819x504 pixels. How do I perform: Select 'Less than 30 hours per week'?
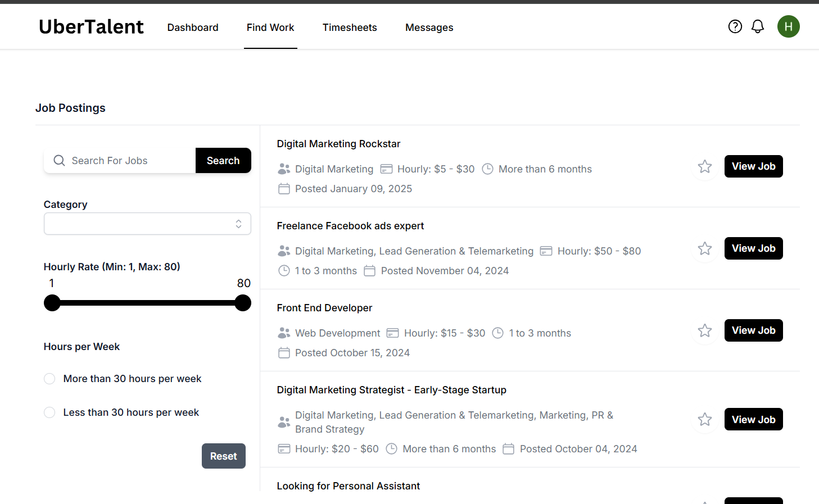point(49,412)
